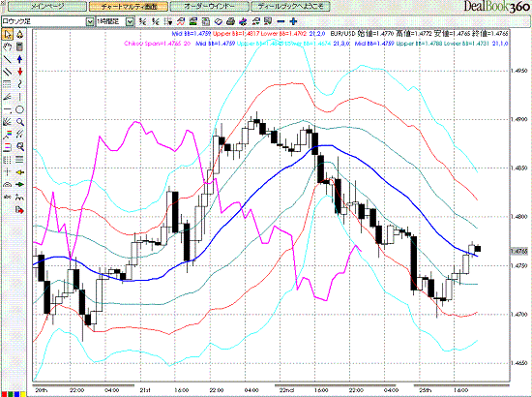Click the 21st date label on time axis
The image size is (532, 397).
point(145,390)
